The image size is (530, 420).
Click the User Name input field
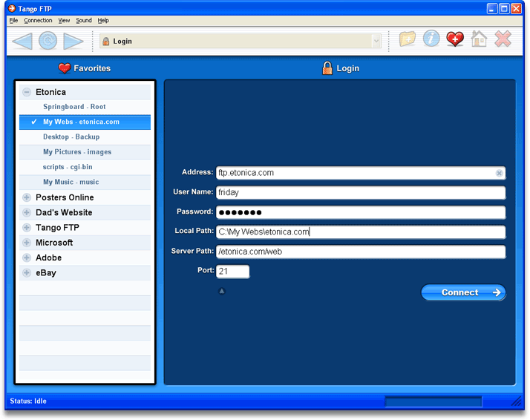361,193
